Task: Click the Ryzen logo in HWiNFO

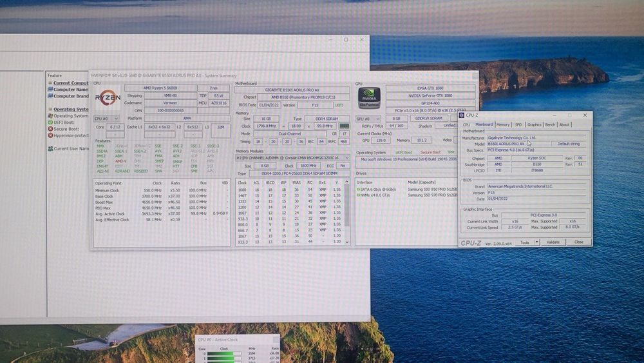Action: [108, 98]
